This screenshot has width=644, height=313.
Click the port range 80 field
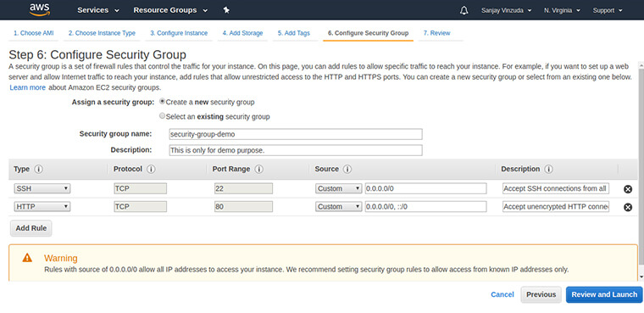pos(243,206)
